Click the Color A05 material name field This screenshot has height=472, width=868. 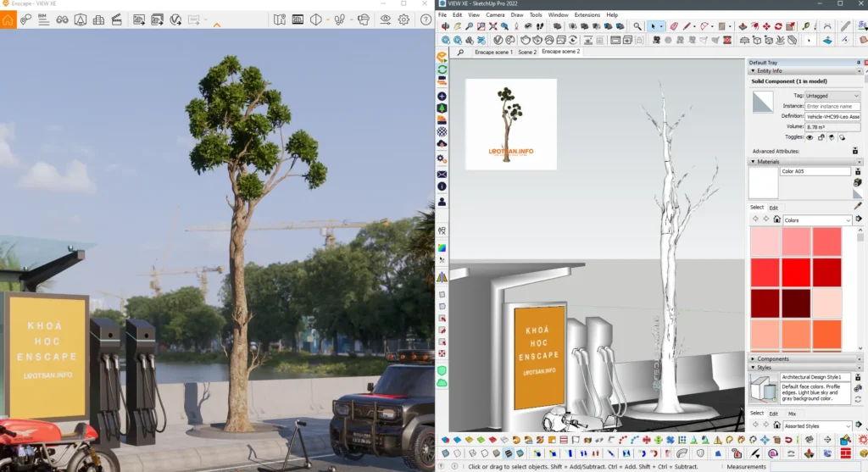815,171
